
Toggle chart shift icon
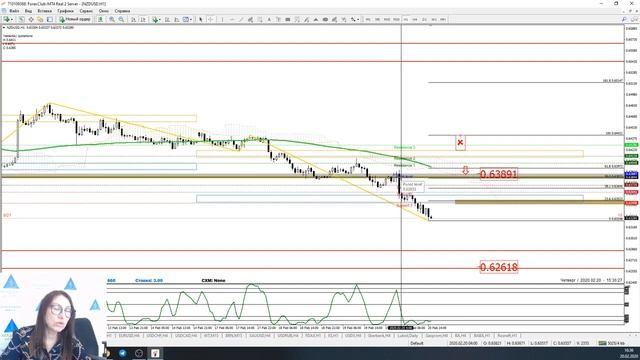(143, 19)
